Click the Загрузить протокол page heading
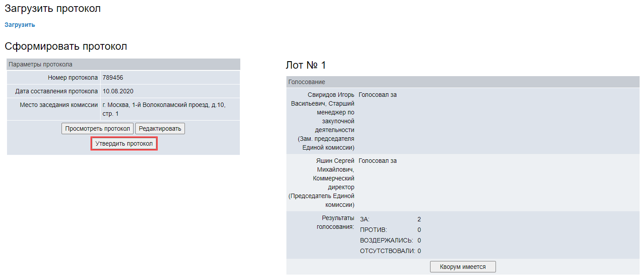Image resolution: width=644 pixels, height=279 pixels. click(53, 8)
